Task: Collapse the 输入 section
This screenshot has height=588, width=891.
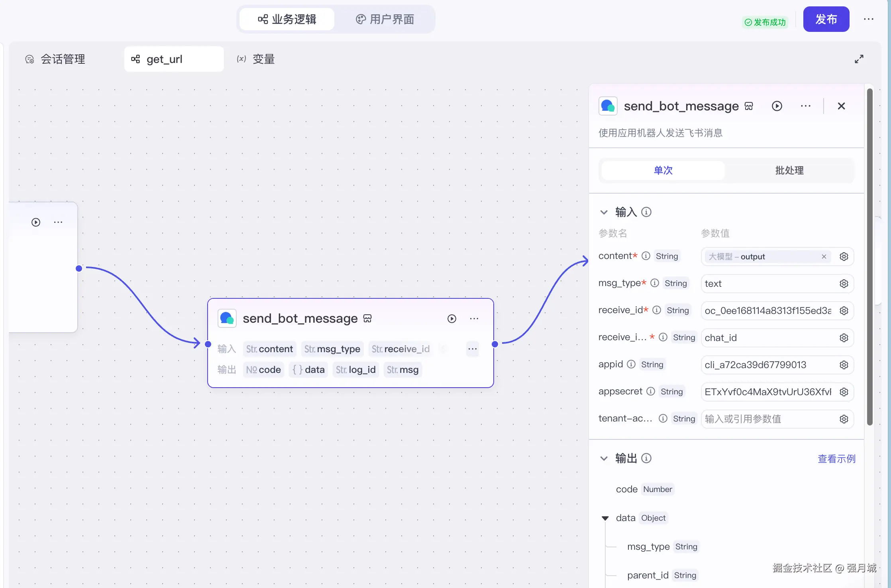Action: [x=604, y=212]
